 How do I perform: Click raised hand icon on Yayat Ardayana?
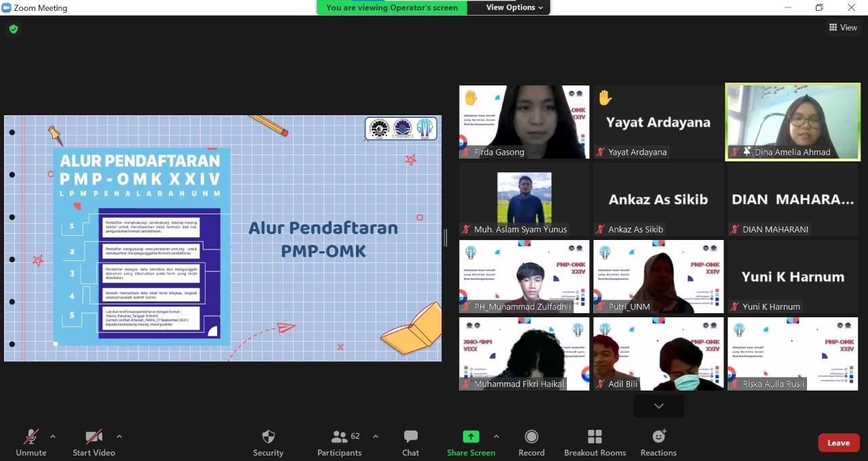pos(605,98)
